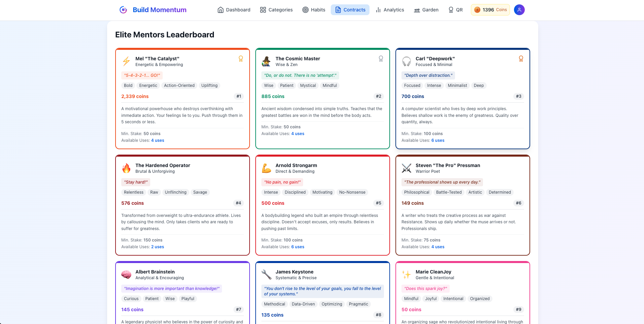Click the #1 rank badge
Viewport: 644px width, 324px height.
coord(239,96)
